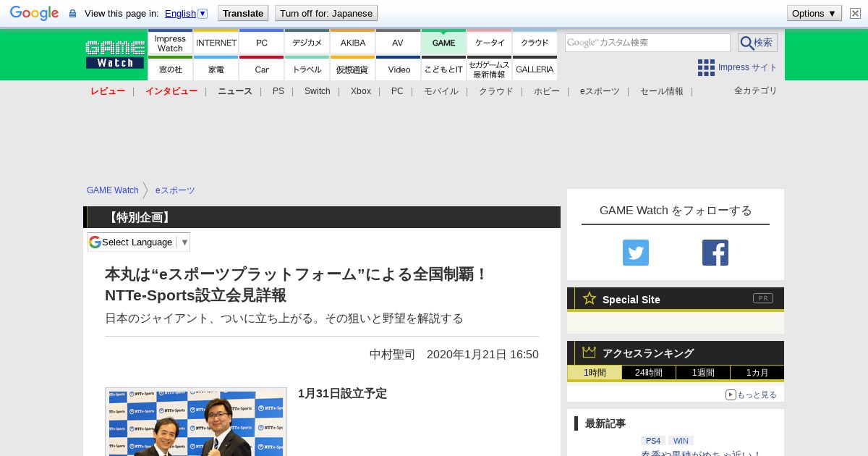Open the Car Watch tab
The image size is (868, 456).
click(x=262, y=68)
